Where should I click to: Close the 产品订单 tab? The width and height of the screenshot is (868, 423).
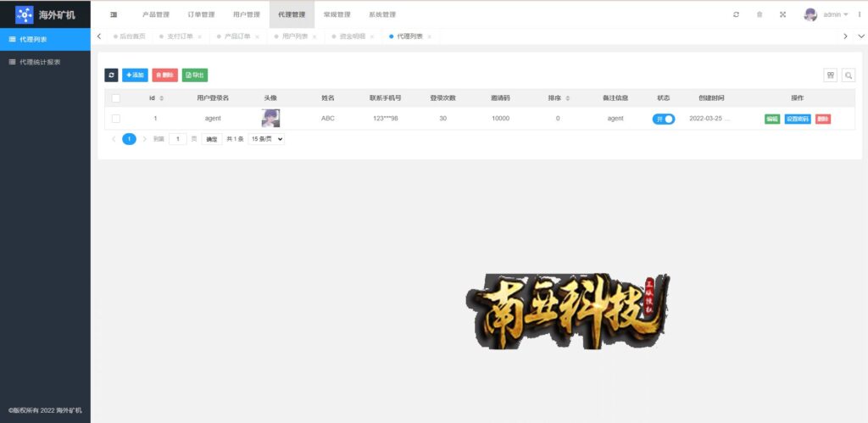coord(257,36)
